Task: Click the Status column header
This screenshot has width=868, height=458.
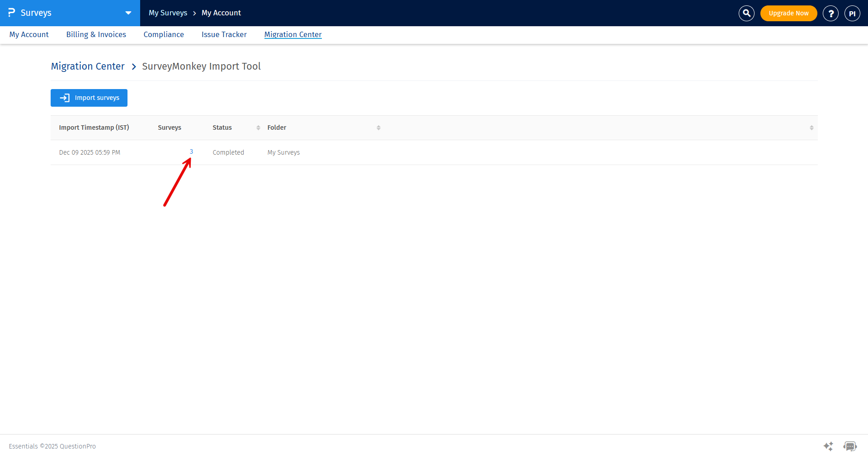Action: click(x=222, y=127)
